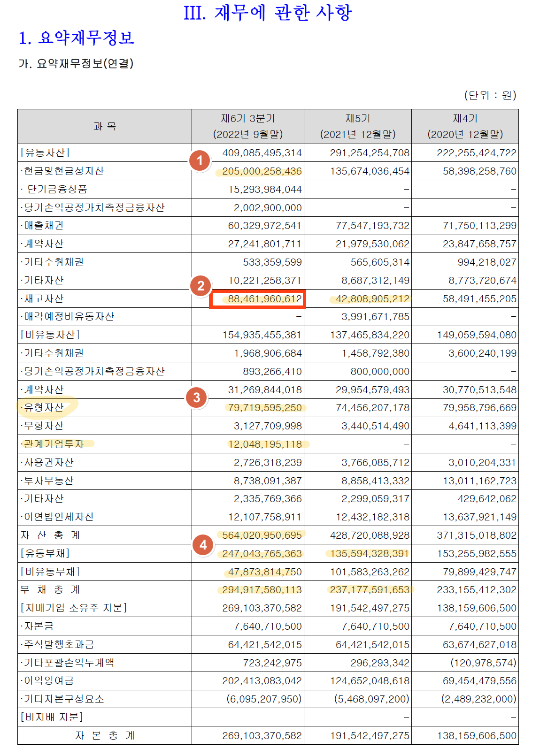Screen dimensions: 540x756
Task: Click the '[비유동자산]' row label
Action: [x=50, y=335]
